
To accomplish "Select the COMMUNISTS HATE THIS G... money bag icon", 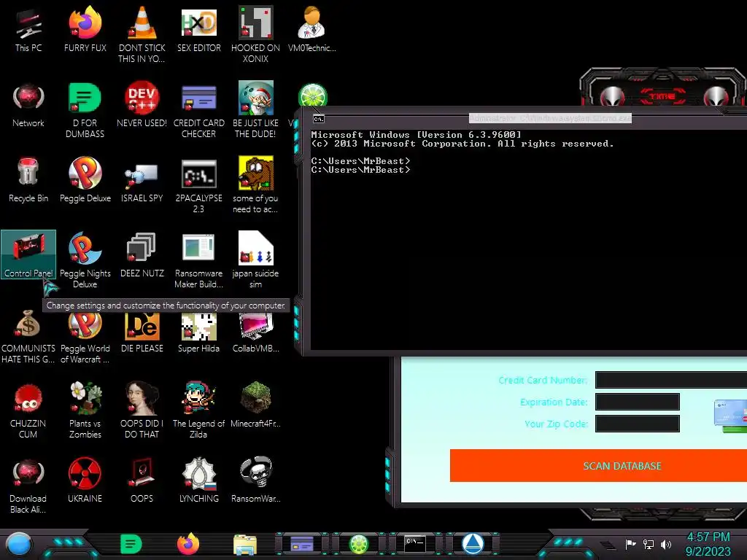I will coord(28,337).
